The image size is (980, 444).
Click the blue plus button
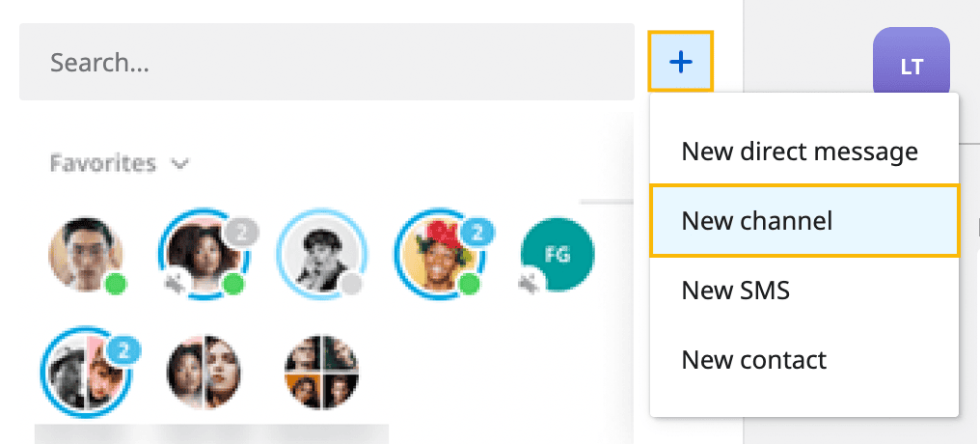coord(681,62)
